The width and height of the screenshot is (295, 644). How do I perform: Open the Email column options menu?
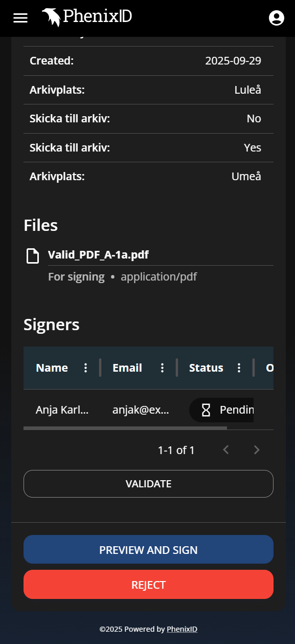163,368
